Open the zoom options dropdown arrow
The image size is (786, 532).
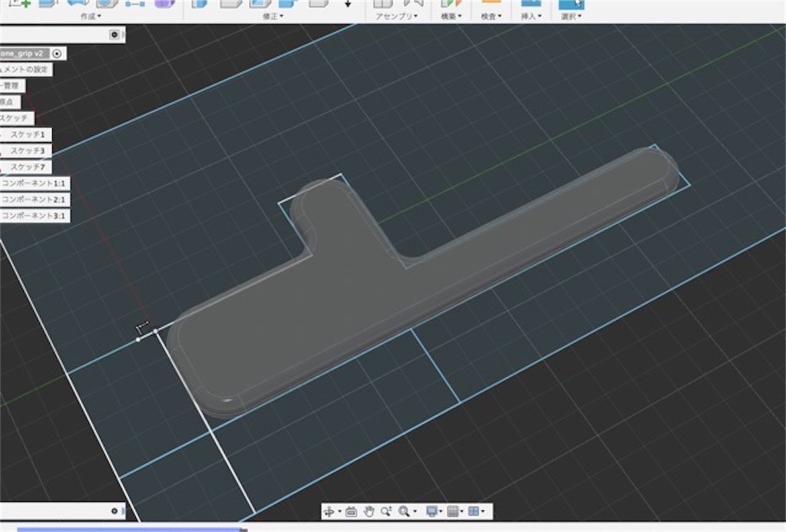415,511
